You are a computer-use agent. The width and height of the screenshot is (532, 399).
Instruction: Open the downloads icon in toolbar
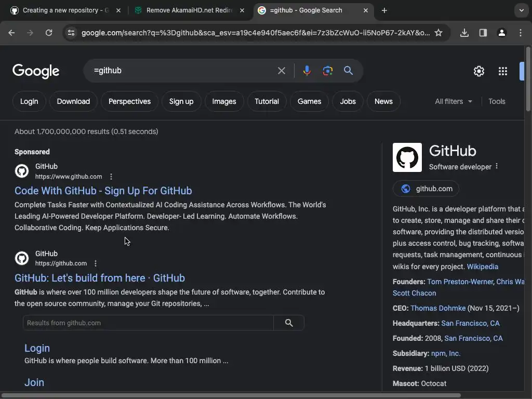464,33
